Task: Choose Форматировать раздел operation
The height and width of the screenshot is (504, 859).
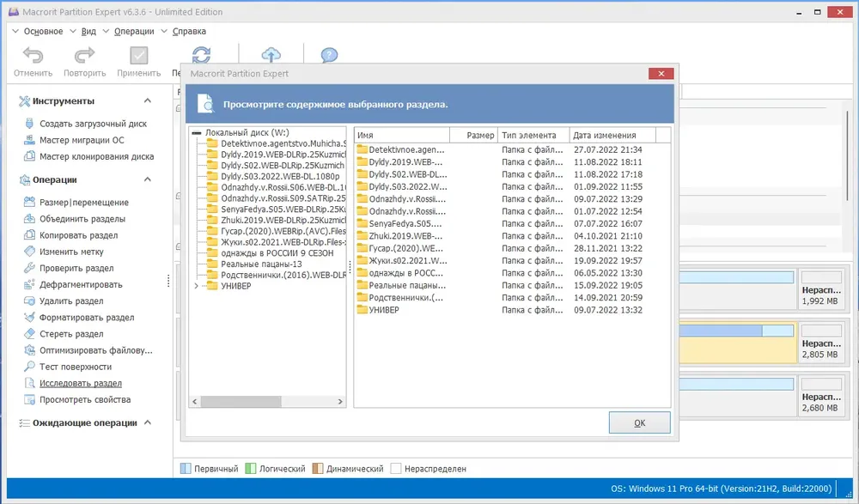Action: (86, 318)
